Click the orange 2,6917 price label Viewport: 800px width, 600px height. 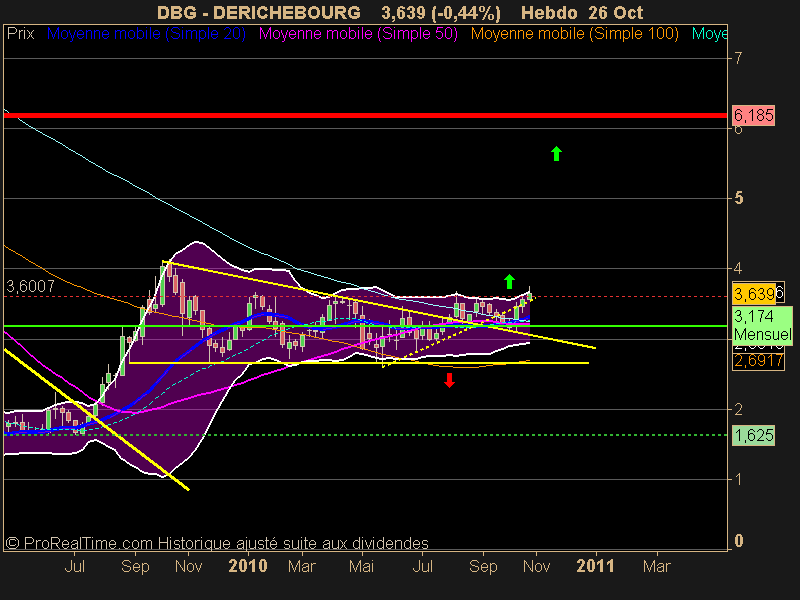[758, 361]
